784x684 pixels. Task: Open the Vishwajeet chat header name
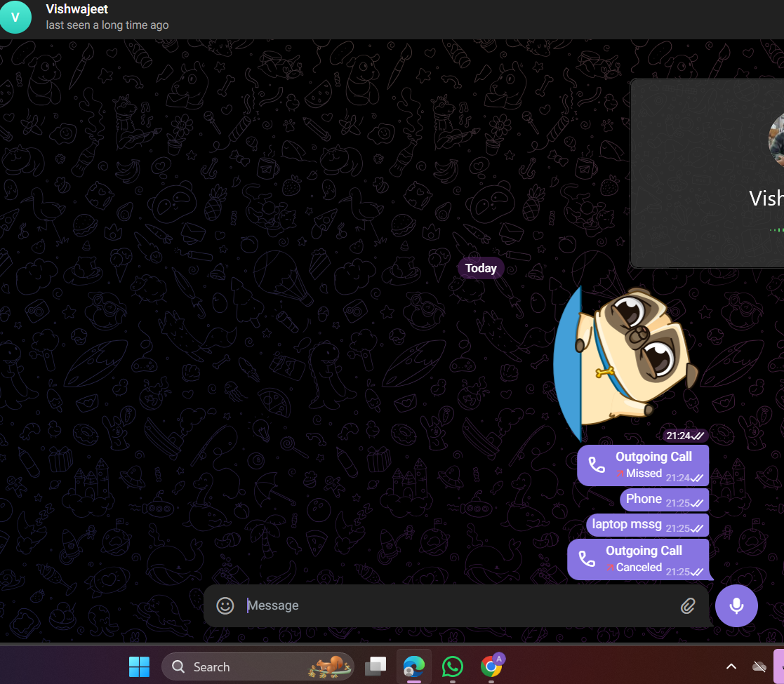77,9
